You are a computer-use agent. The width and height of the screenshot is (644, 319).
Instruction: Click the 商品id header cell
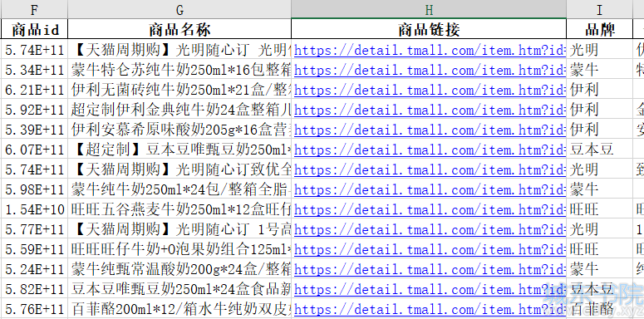click(35, 29)
